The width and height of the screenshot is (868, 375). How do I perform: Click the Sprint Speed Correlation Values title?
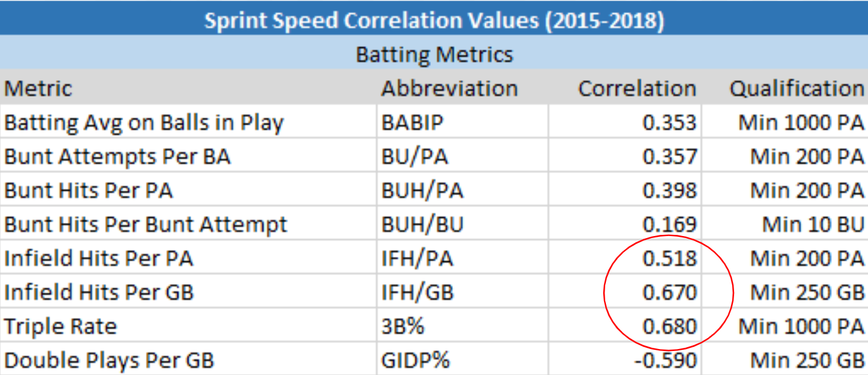pyautogui.click(x=434, y=20)
